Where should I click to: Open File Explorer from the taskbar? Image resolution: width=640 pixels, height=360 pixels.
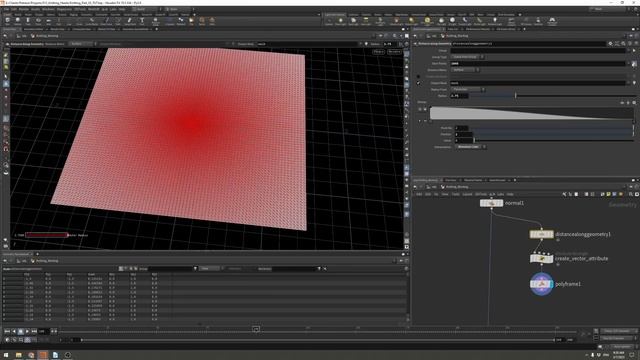(18, 355)
